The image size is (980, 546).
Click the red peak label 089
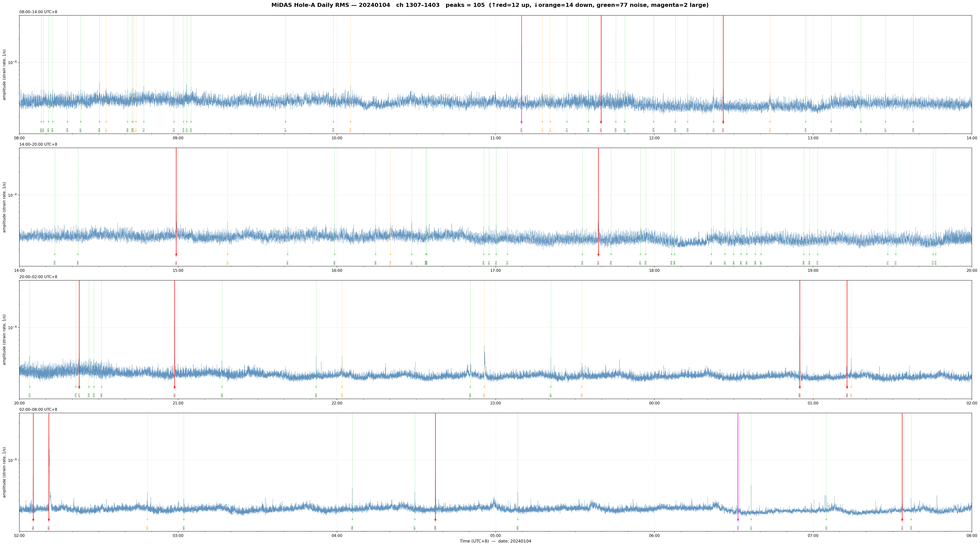click(x=800, y=395)
